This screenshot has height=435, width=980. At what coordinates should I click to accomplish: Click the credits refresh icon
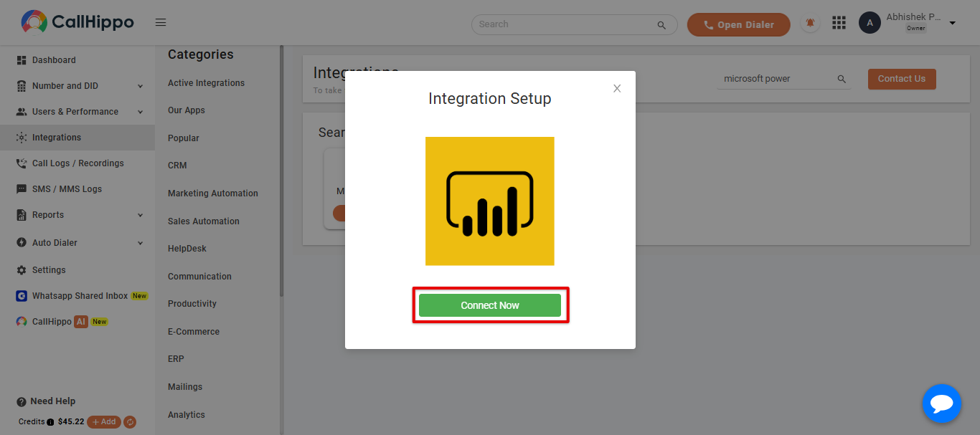click(x=130, y=422)
